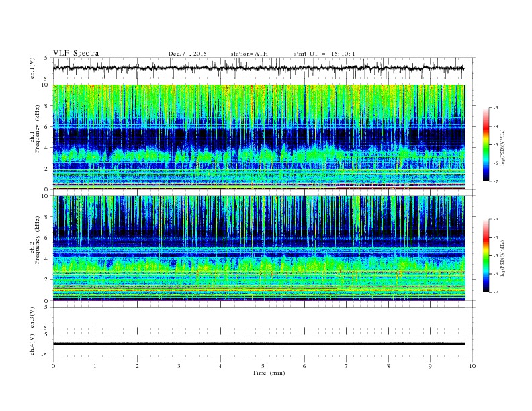Click the "station=ATH" header label
The width and height of the screenshot is (532, 411).
[x=249, y=54]
